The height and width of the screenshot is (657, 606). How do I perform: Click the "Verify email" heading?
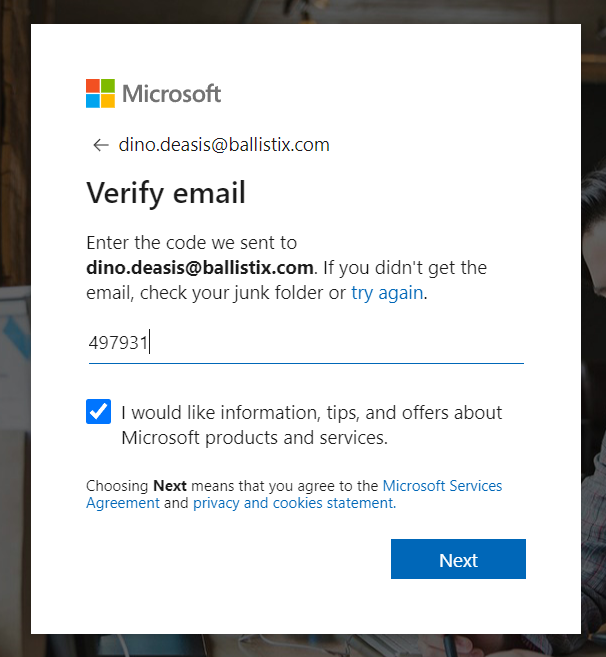coord(166,192)
